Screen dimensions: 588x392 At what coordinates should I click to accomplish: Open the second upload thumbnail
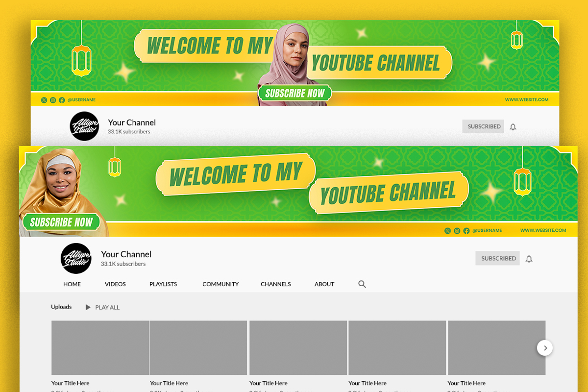[x=198, y=348]
